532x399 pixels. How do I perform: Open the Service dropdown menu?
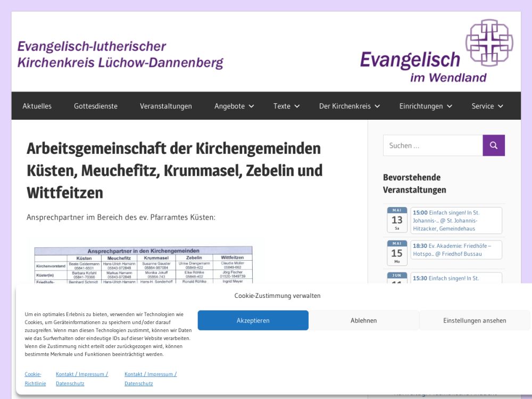[x=487, y=106]
